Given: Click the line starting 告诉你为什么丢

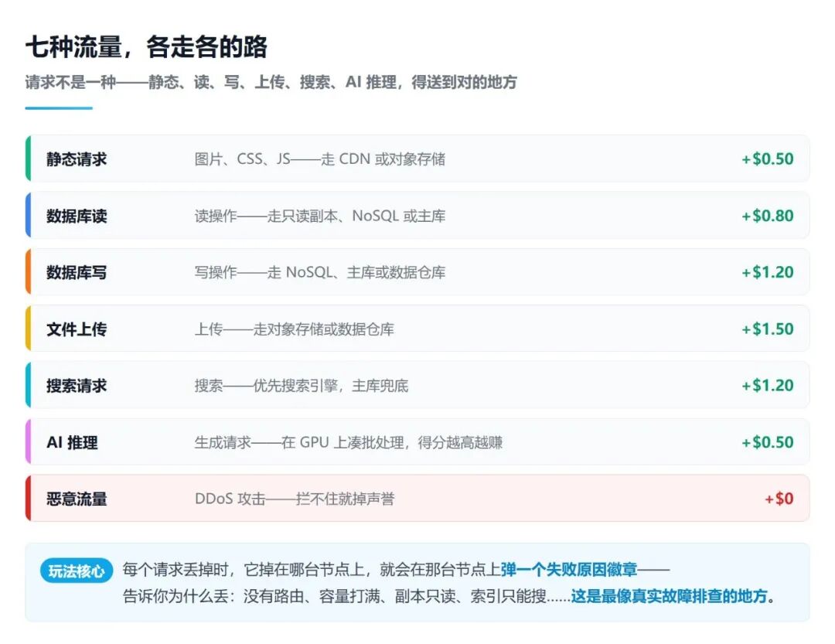Looking at the screenshot, I should [x=449, y=596].
